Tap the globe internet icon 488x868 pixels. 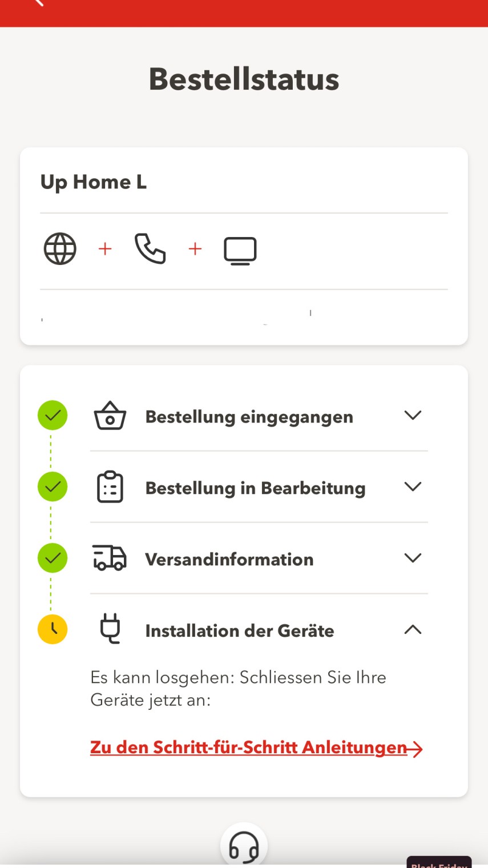coord(60,249)
